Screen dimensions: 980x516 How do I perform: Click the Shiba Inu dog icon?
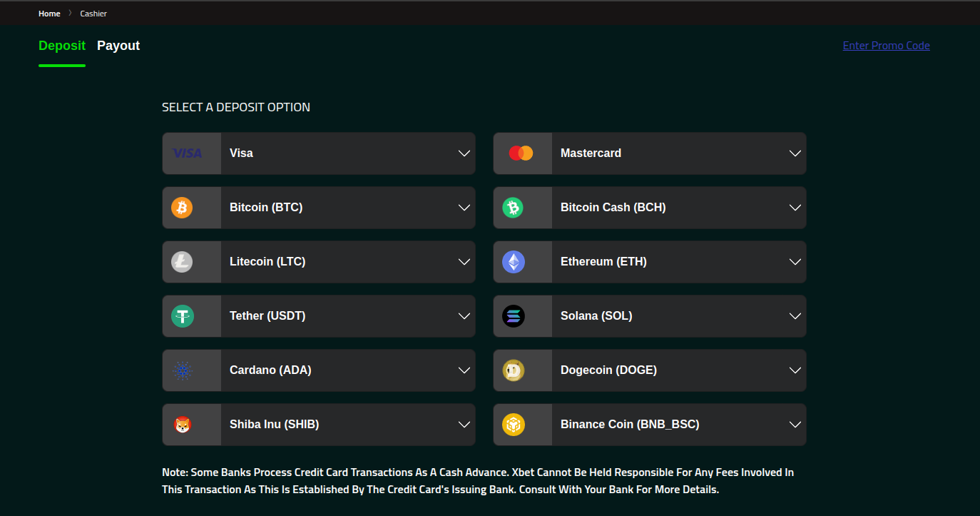182,425
